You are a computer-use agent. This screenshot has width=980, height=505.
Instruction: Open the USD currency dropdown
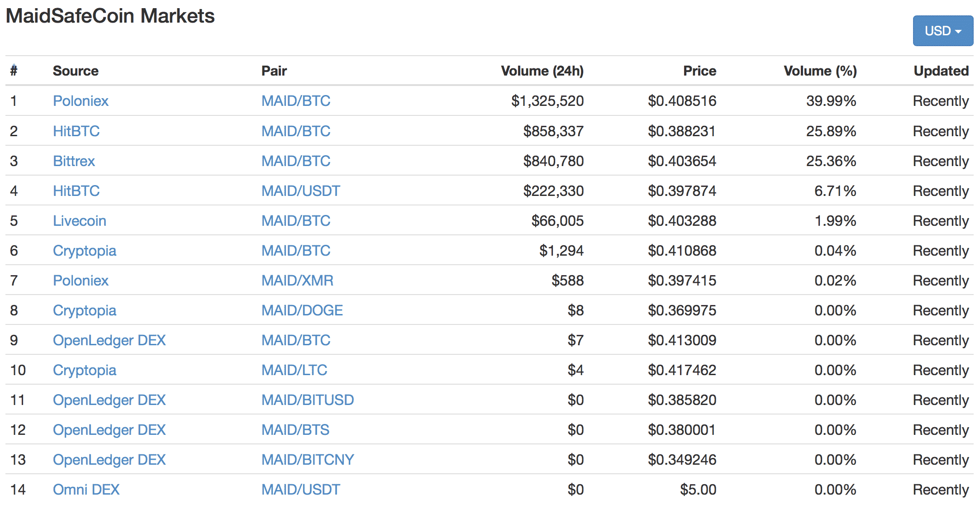coord(943,31)
